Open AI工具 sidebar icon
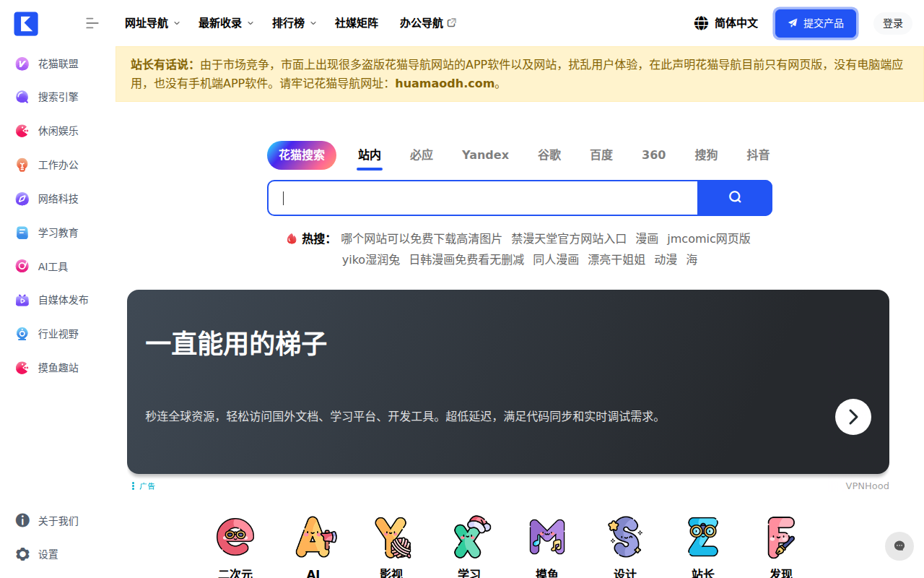Screen dimensions: 924x578 tap(22, 267)
